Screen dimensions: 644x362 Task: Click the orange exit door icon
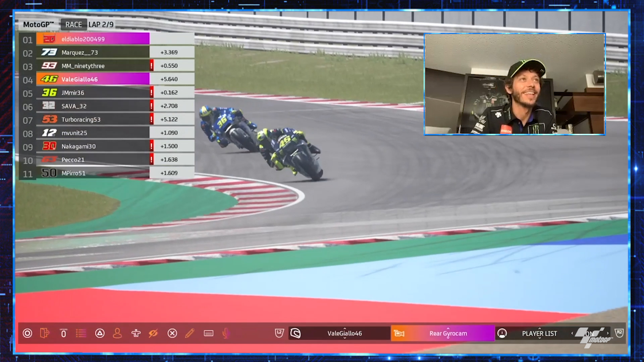coord(45,333)
